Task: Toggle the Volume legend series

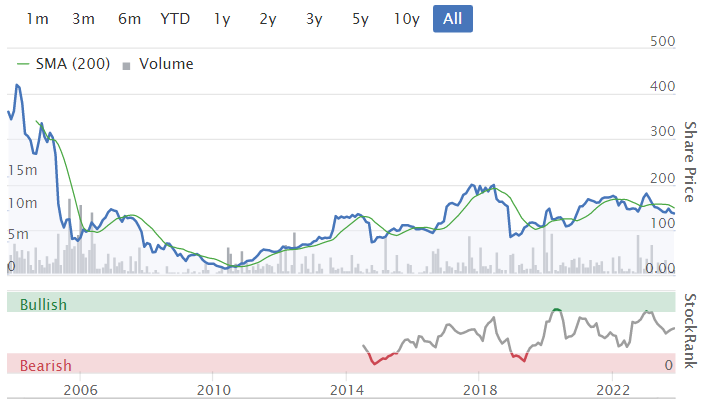Action: pyautogui.click(x=166, y=64)
